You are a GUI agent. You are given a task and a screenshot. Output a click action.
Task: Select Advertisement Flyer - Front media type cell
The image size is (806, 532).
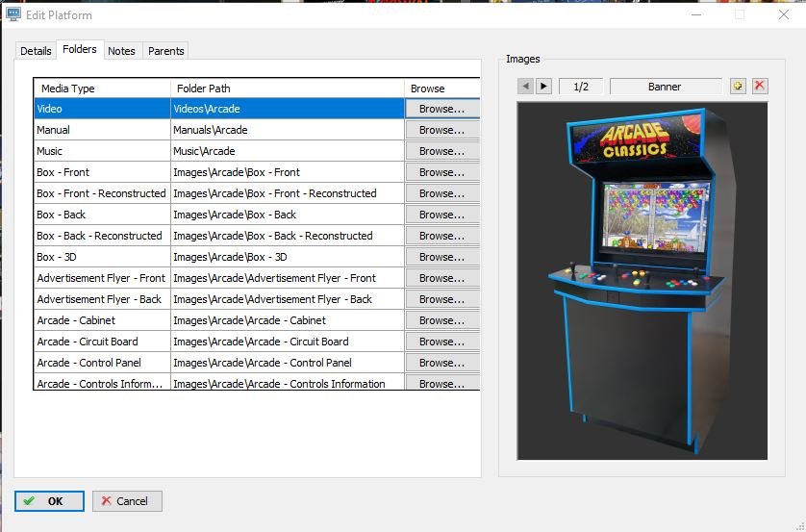102,278
